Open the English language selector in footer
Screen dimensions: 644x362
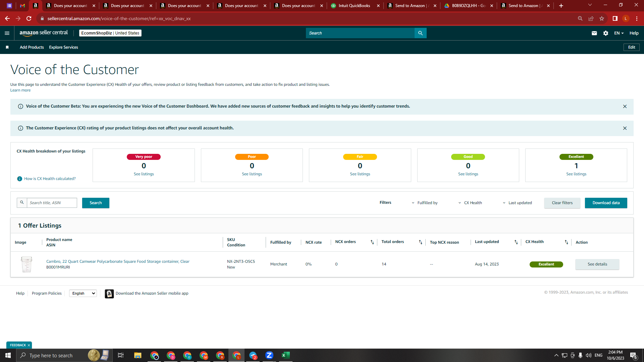83,293
